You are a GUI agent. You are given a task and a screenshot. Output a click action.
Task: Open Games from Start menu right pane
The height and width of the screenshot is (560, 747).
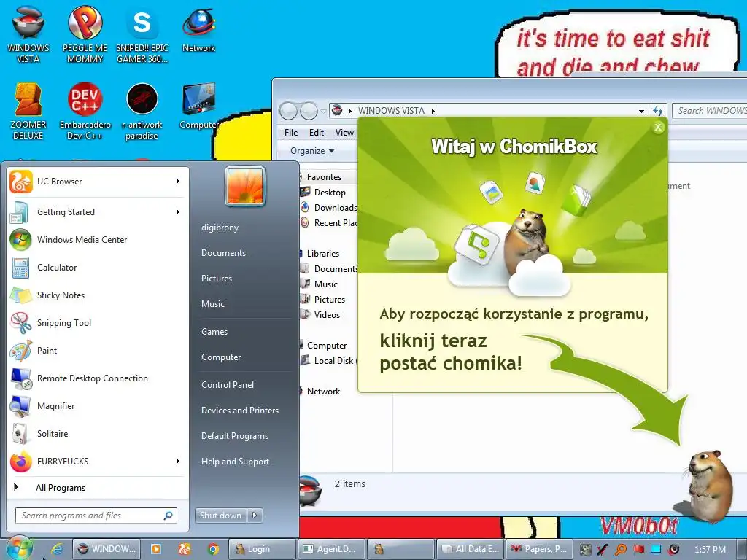coord(214,332)
